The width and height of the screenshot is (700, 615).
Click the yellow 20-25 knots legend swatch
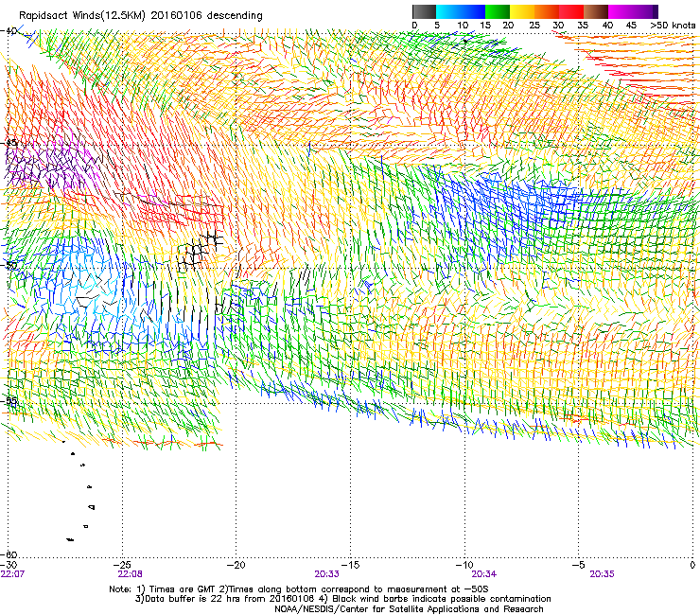point(522,11)
